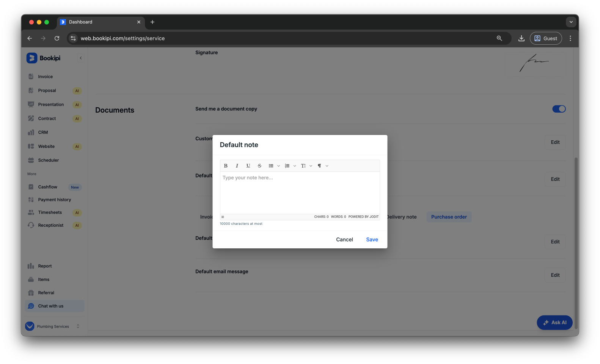Open Items in the sidebar
Viewport: 600px width, 364px height.
click(x=55, y=279)
